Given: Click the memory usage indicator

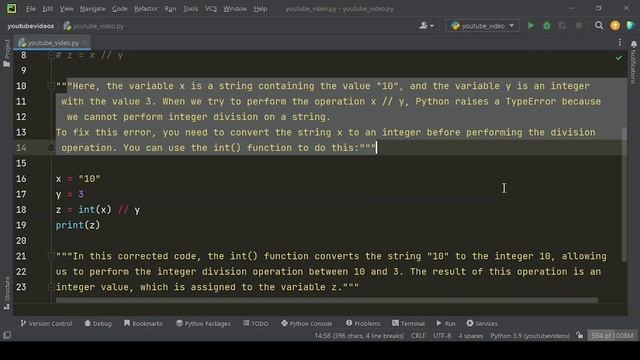Looking at the screenshot, I should point(612,336).
